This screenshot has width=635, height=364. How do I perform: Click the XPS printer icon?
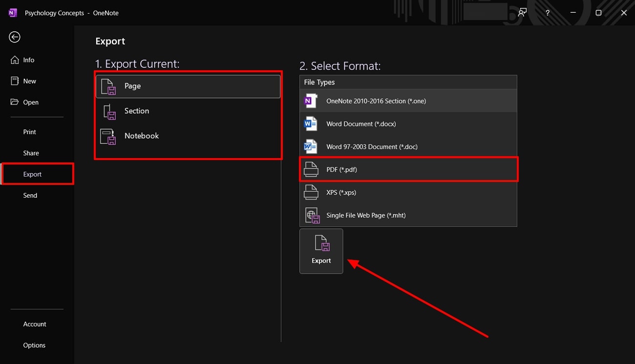pos(311,192)
